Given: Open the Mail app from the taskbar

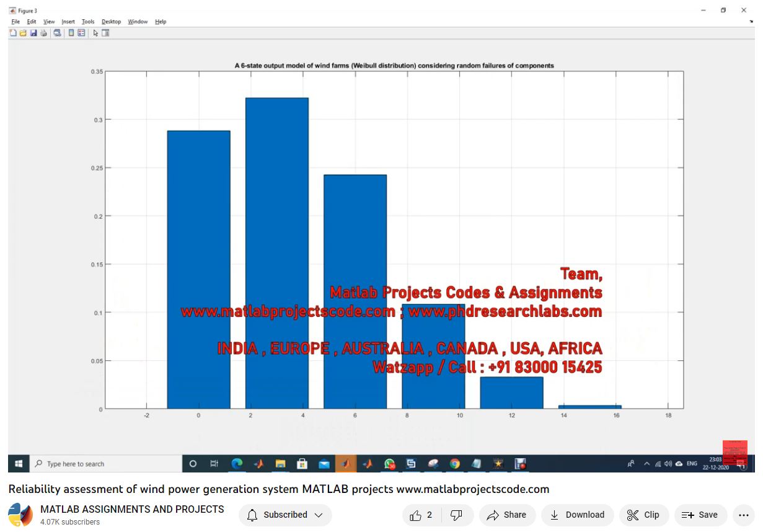Looking at the screenshot, I should [324, 463].
